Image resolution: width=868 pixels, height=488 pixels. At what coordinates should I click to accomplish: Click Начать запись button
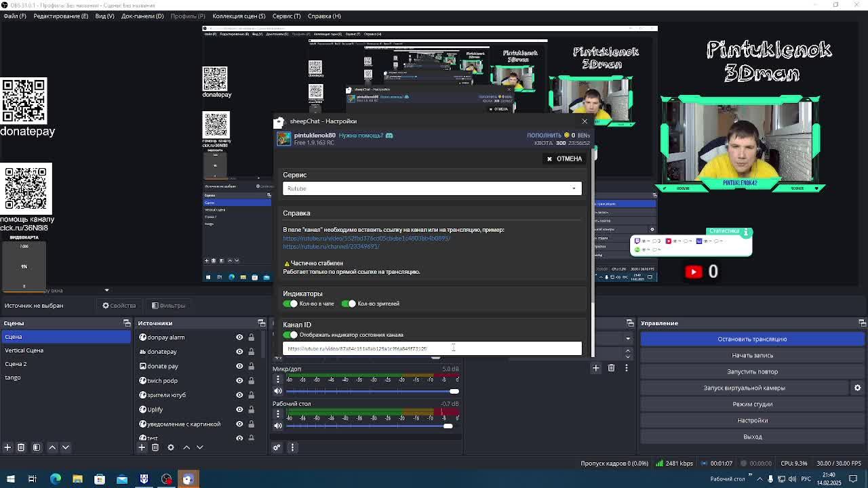752,355
